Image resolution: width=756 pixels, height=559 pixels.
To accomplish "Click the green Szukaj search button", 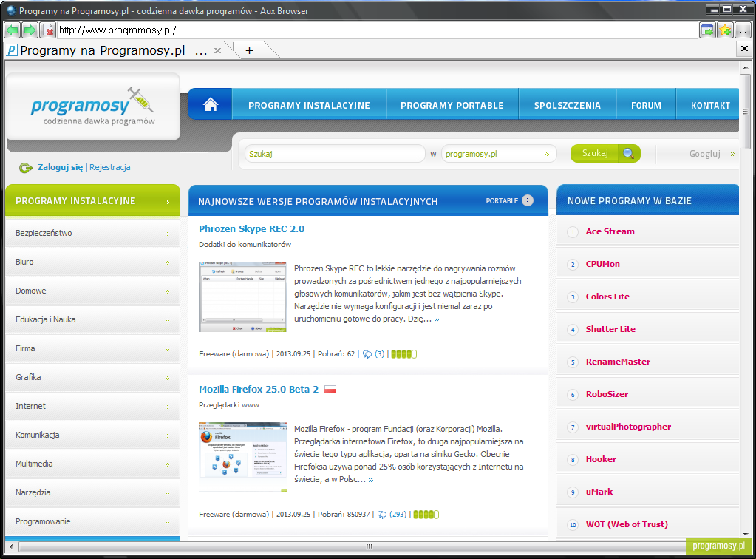I will coord(605,153).
